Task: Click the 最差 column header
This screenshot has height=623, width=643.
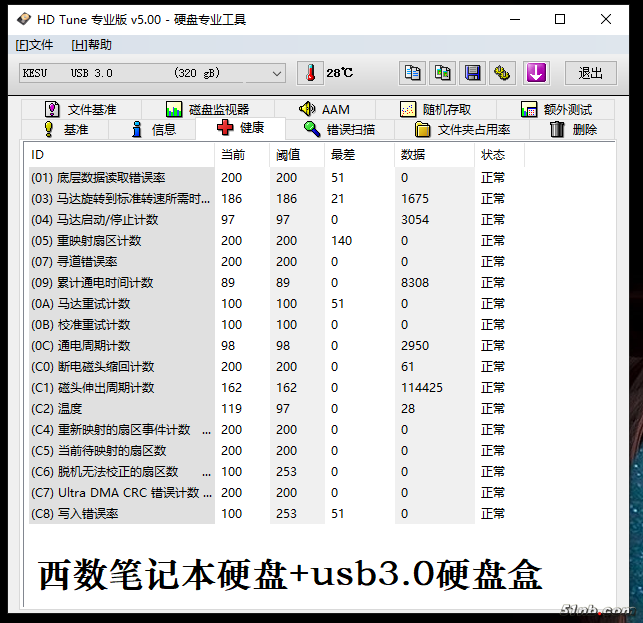Action: [359, 155]
